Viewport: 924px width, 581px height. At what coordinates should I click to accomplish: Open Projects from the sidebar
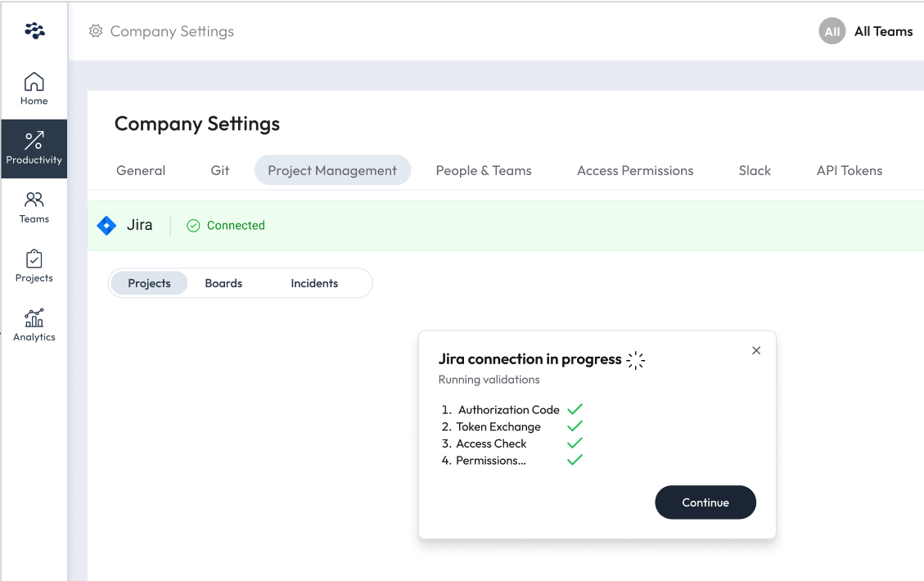[34, 266]
